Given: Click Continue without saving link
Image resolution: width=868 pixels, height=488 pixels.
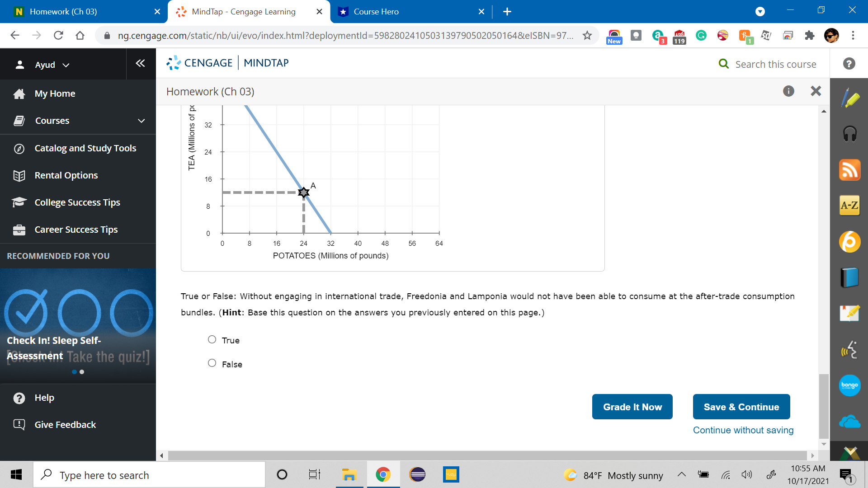Looking at the screenshot, I should click(743, 430).
